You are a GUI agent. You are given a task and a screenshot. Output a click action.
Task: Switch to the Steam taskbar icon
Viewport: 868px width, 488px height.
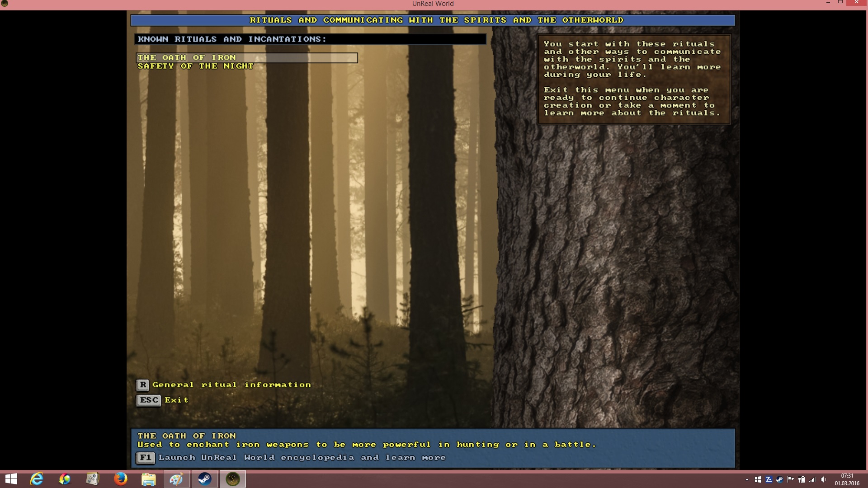pos(204,479)
